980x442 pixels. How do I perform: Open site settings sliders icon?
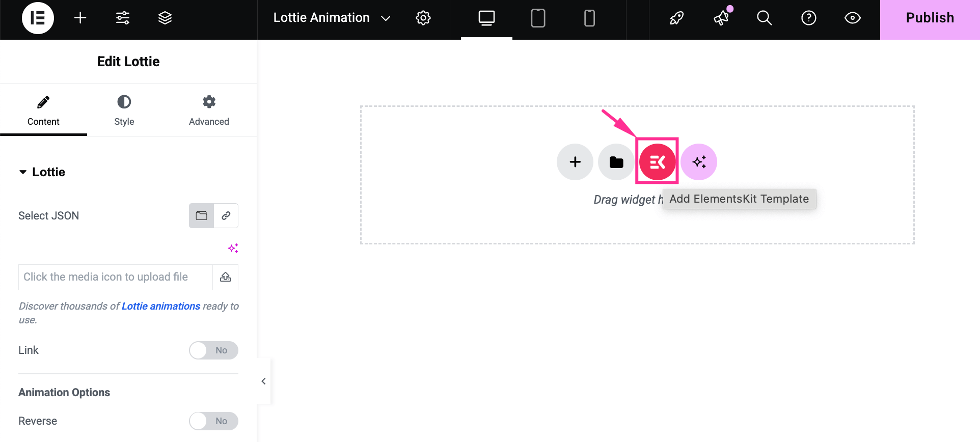(123, 18)
